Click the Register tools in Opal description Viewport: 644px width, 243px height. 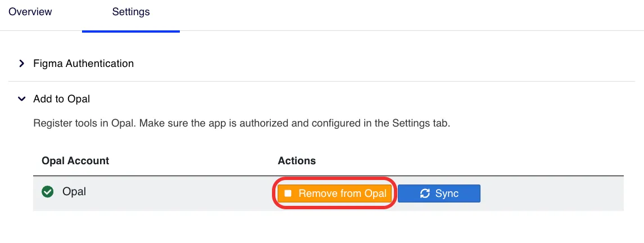pyautogui.click(x=242, y=123)
